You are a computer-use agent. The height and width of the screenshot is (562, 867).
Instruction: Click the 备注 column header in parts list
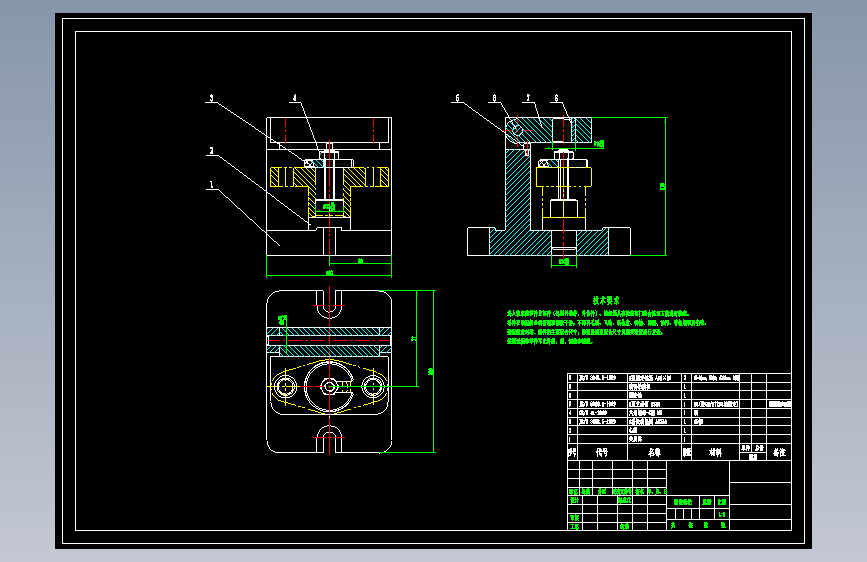(780, 452)
